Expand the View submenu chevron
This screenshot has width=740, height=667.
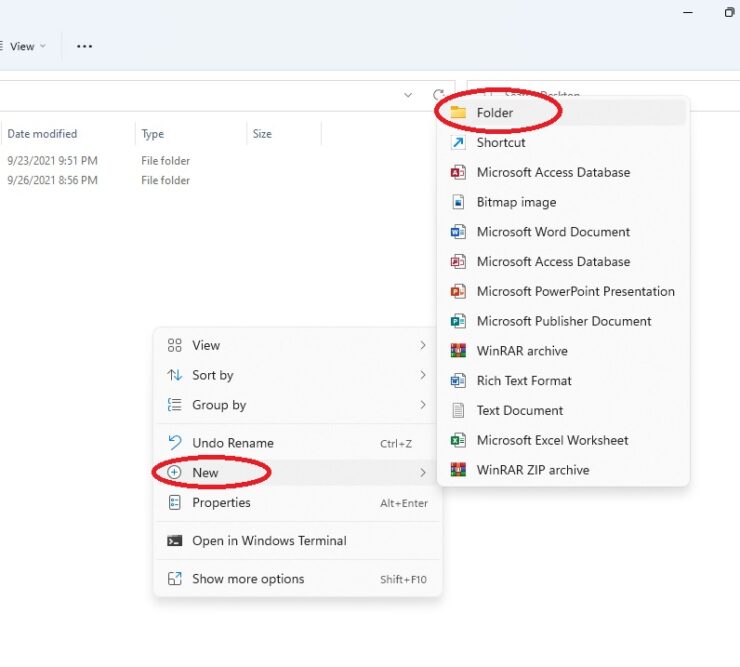tap(423, 345)
